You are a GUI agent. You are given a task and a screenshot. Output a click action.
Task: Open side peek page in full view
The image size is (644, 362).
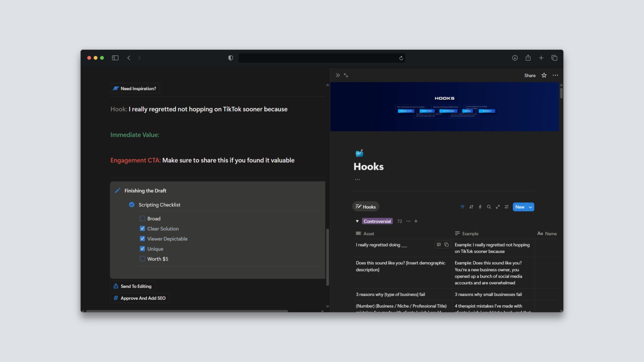[346, 75]
